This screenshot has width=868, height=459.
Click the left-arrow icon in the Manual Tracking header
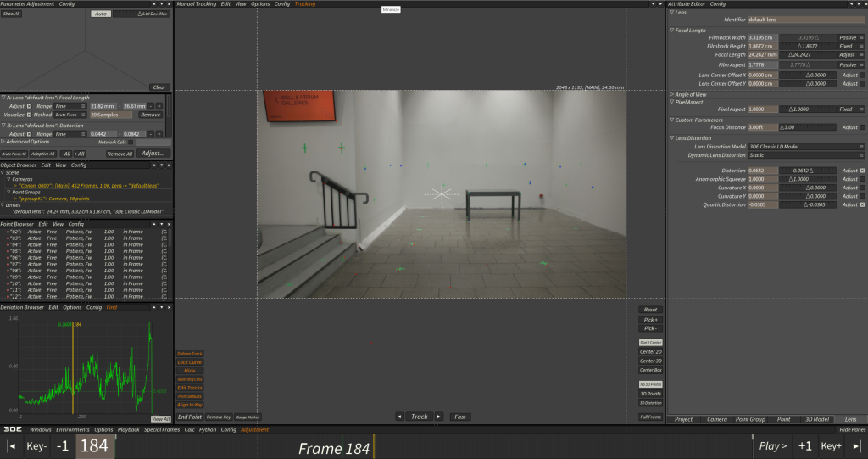(x=653, y=4)
